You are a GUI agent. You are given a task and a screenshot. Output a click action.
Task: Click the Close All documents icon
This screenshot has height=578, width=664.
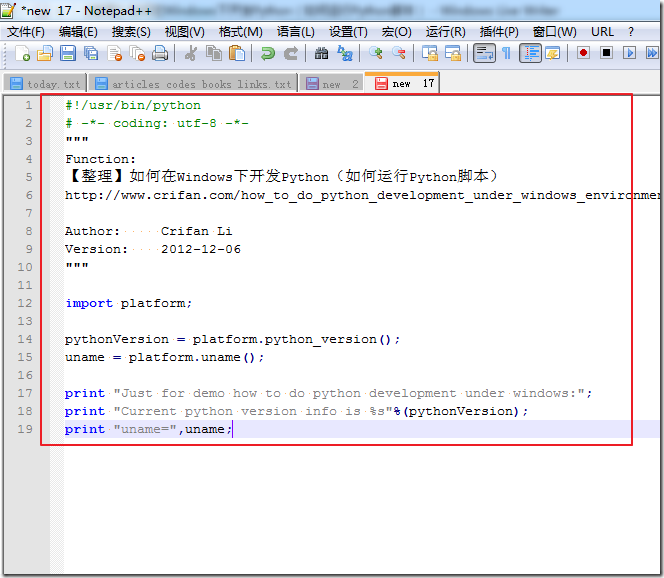coord(137,54)
